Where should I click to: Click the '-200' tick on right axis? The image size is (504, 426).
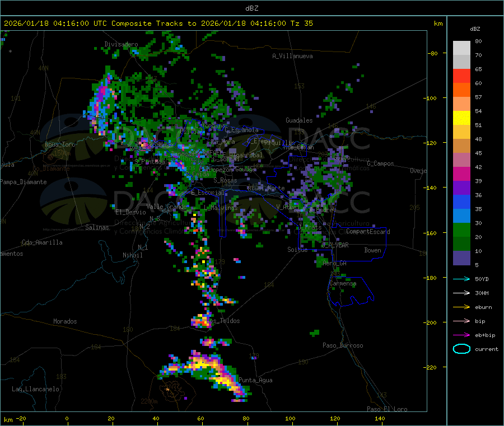(x=431, y=322)
